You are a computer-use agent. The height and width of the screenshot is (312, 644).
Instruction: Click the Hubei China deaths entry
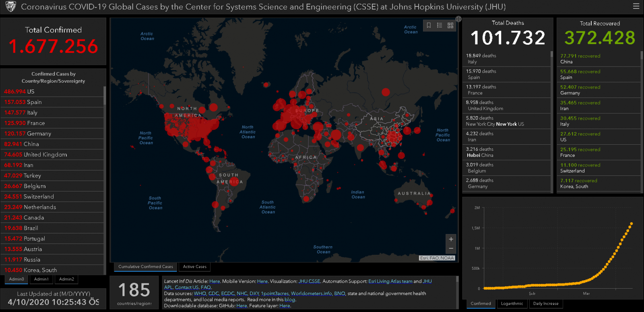coord(506,152)
